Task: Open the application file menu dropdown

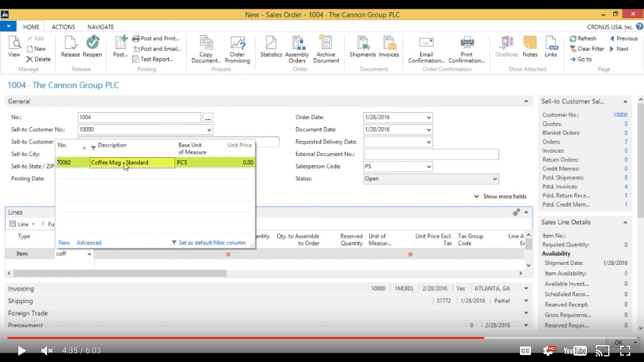Action: (8, 26)
